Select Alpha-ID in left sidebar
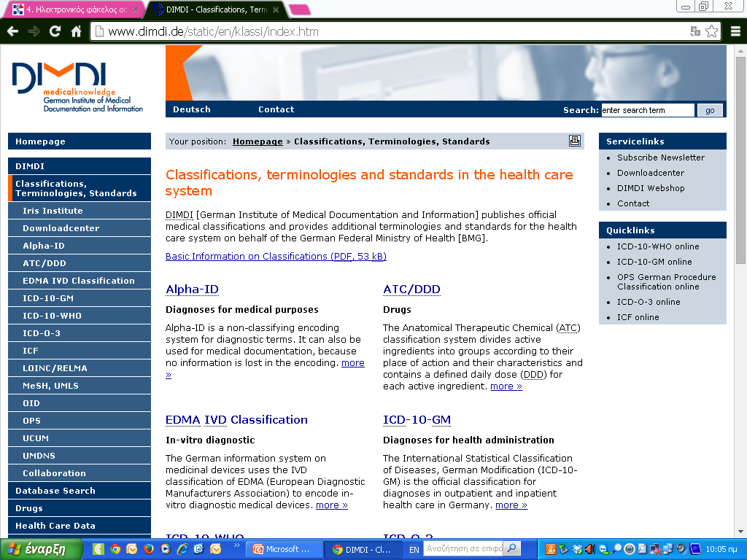Viewport: 747px width, 560px height. [x=80, y=246]
